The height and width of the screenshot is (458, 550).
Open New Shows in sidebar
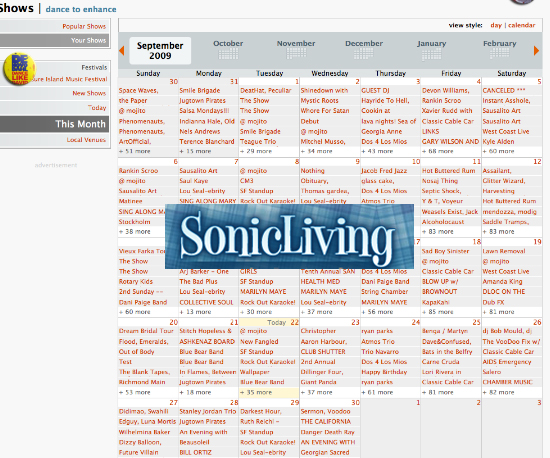click(89, 93)
